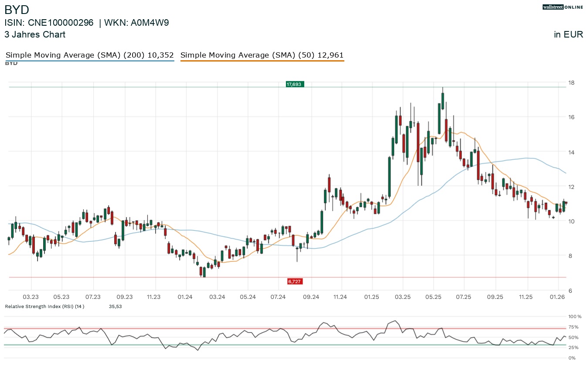Click the Relative Strength Index (RSI) label
The image size is (588, 370).
click(x=44, y=306)
